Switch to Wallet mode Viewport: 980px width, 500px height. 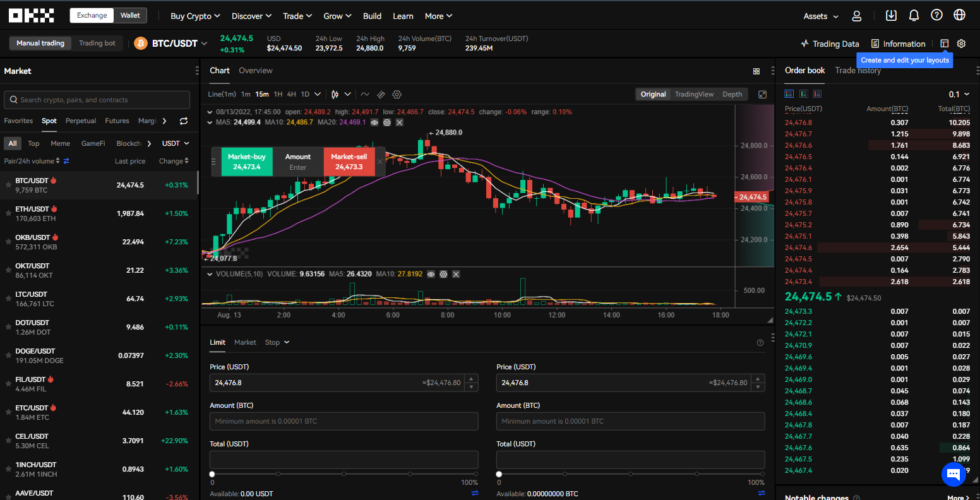(131, 15)
